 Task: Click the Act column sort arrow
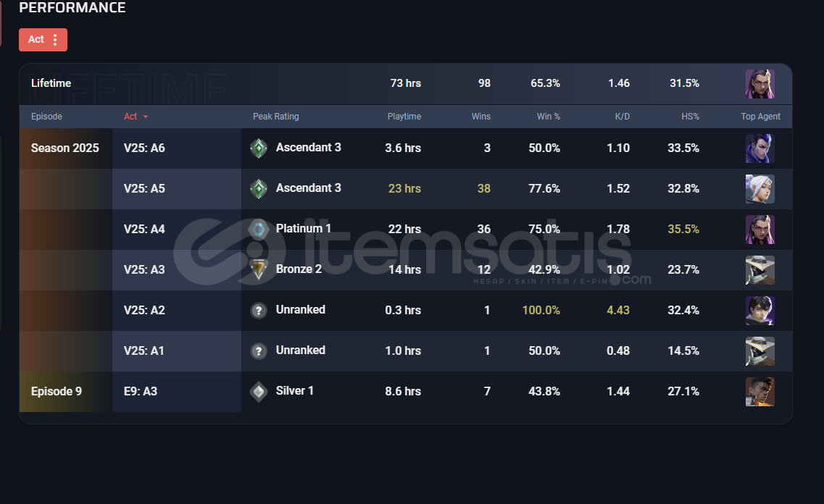click(146, 117)
